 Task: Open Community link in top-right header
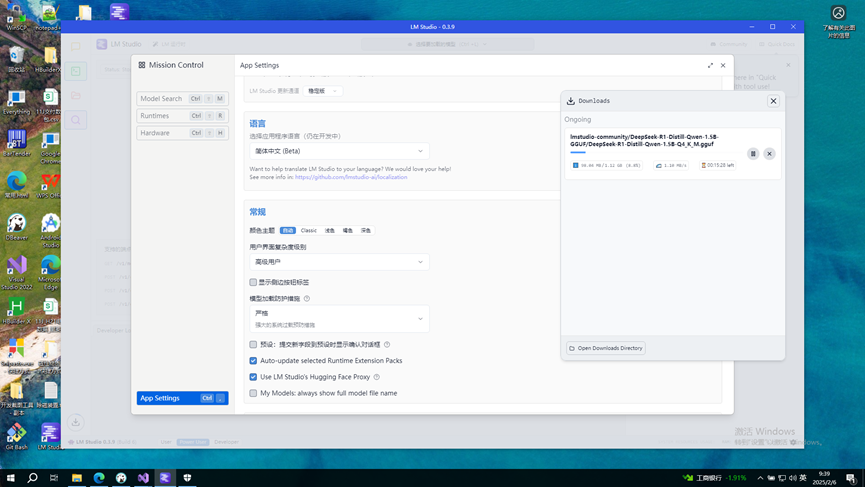tap(729, 44)
